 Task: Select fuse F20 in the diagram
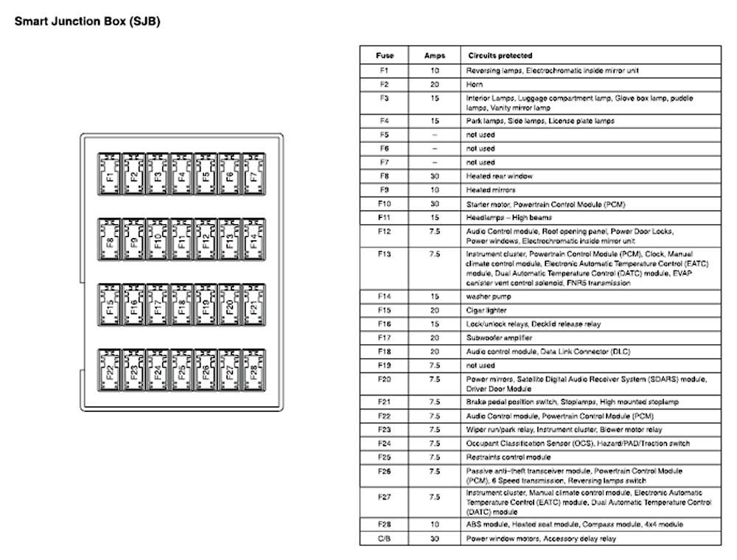(x=229, y=305)
